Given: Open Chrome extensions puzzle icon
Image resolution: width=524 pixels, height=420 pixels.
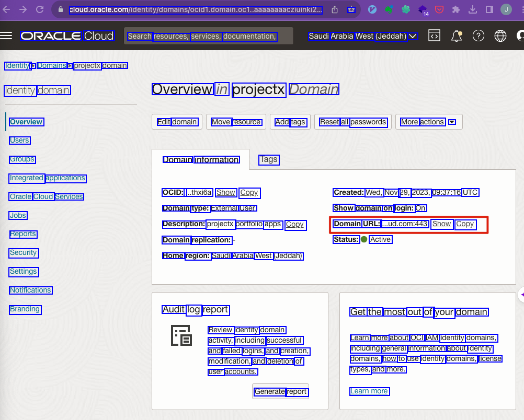Looking at the screenshot, I should click(456, 9).
